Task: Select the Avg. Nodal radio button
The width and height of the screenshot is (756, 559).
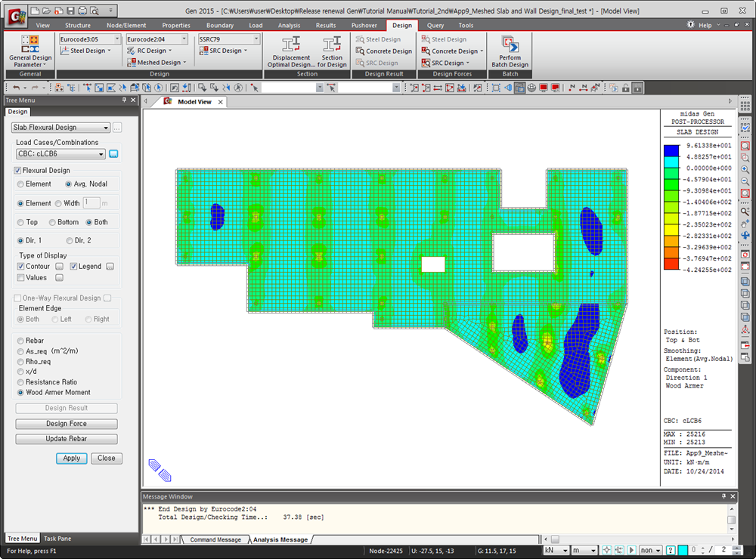Action: [x=69, y=184]
